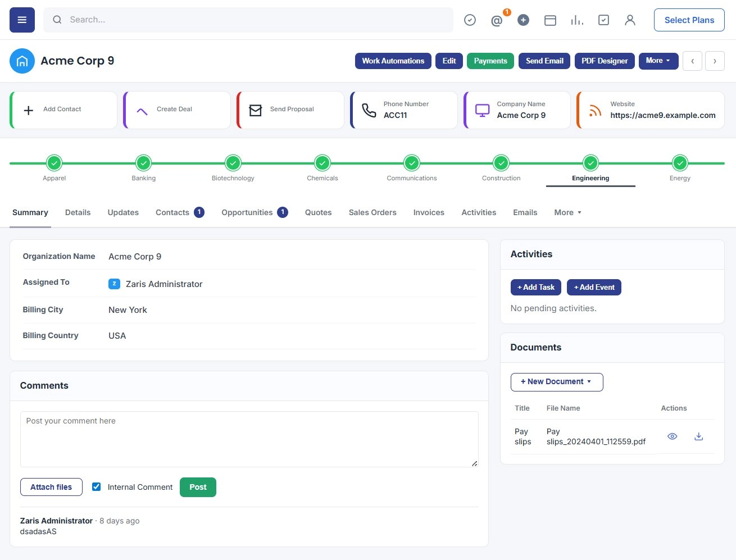Select the Banking stage marker
The width and height of the screenshot is (736, 560).
(x=143, y=163)
